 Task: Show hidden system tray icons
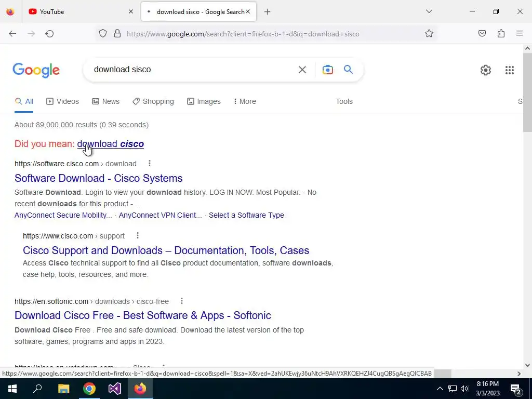point(440,389)
